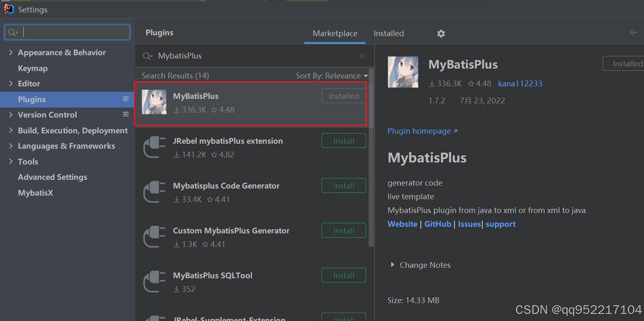Screen dimensions: 644x321
Task: Click the Search Results (14) label
Action: (x=175, y=76)
